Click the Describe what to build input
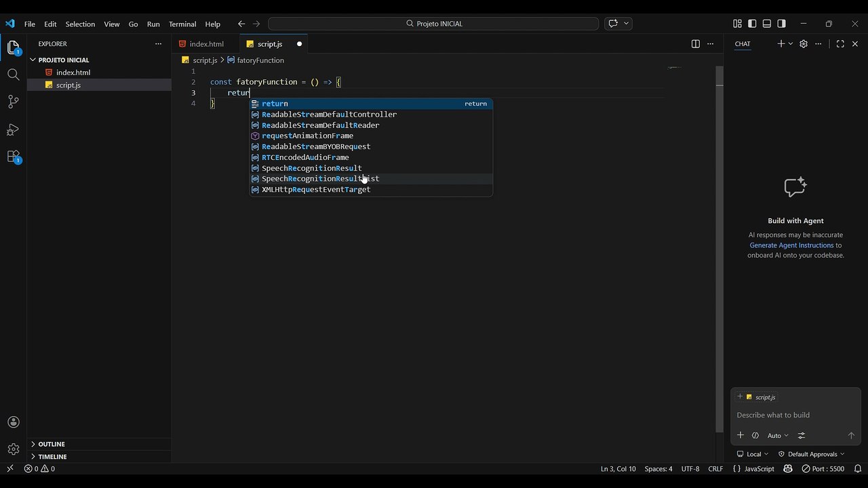Screen dimensions: 868x488 [x=795, y=415]
